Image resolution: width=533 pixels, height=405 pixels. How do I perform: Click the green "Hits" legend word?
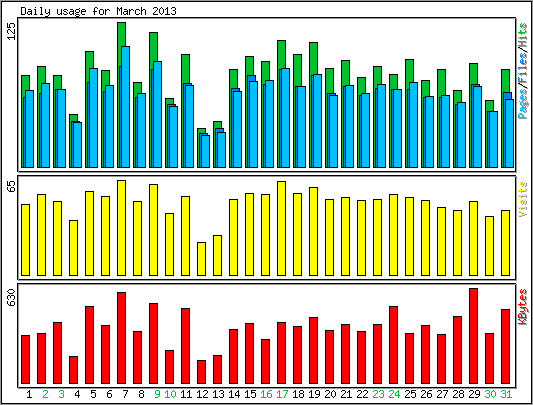[523, 36]
